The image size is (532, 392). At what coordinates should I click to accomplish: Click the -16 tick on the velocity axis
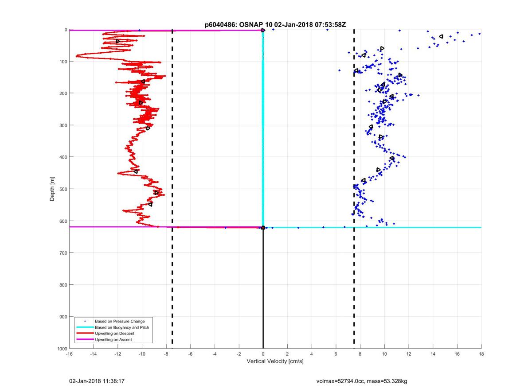(x=69, y=354)
